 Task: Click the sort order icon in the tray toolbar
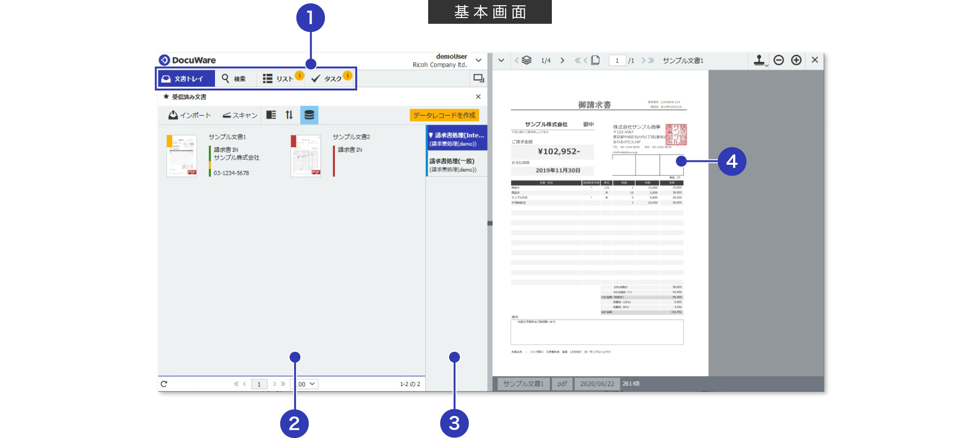290,115
